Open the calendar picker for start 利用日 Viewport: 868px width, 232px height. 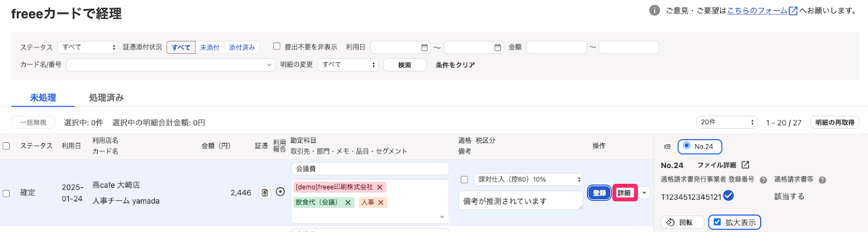click(x=424, y=47)
